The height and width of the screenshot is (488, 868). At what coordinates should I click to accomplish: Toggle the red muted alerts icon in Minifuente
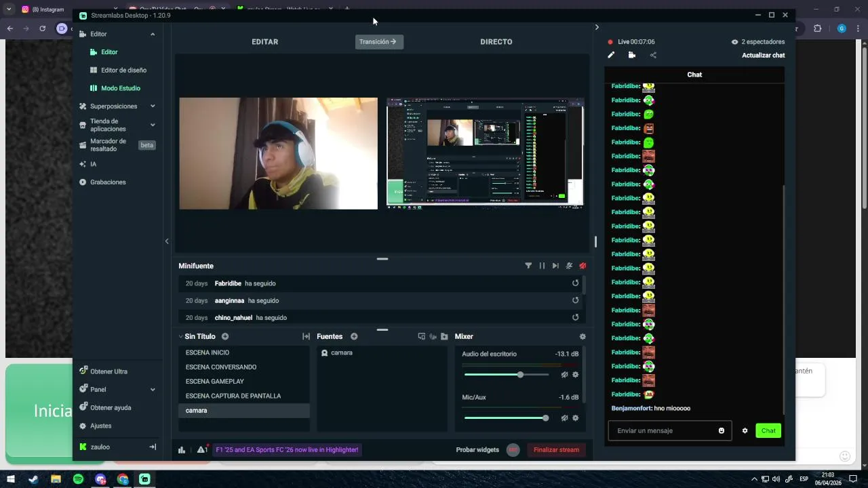pyautogui.click(x=583, y=266)
